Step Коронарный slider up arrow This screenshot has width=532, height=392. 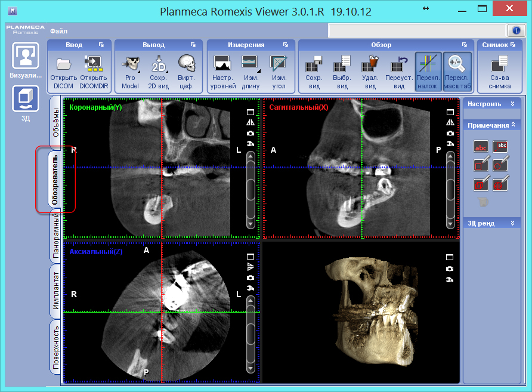pyautogui.click(x=250, y=156)
